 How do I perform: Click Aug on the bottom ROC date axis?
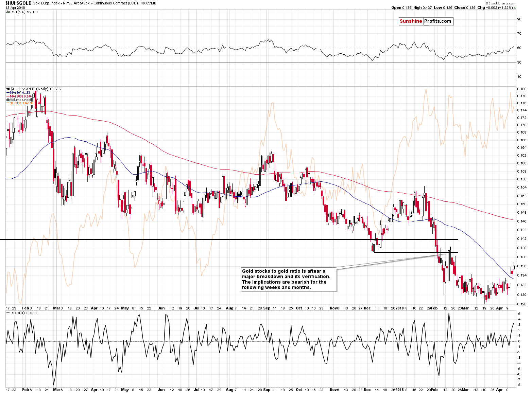229,390
